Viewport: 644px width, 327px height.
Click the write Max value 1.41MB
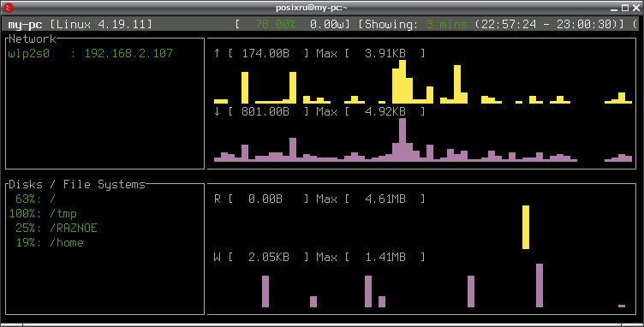point(385,258)
